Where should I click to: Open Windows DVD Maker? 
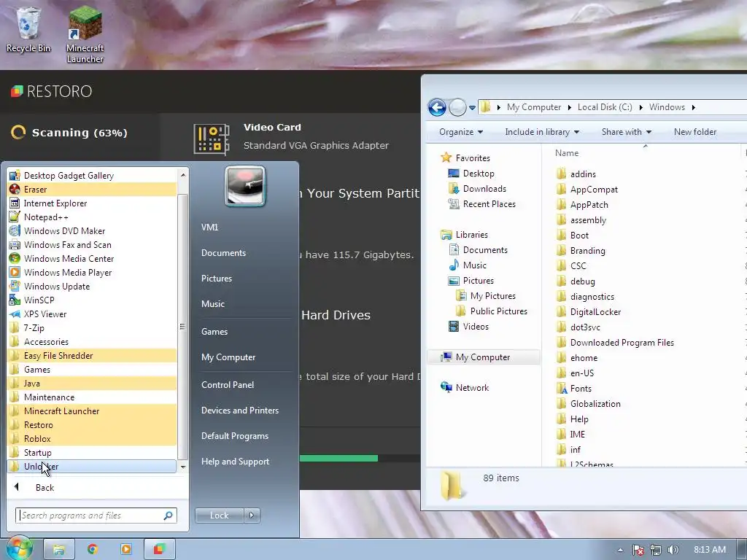[x=92, y=231]
